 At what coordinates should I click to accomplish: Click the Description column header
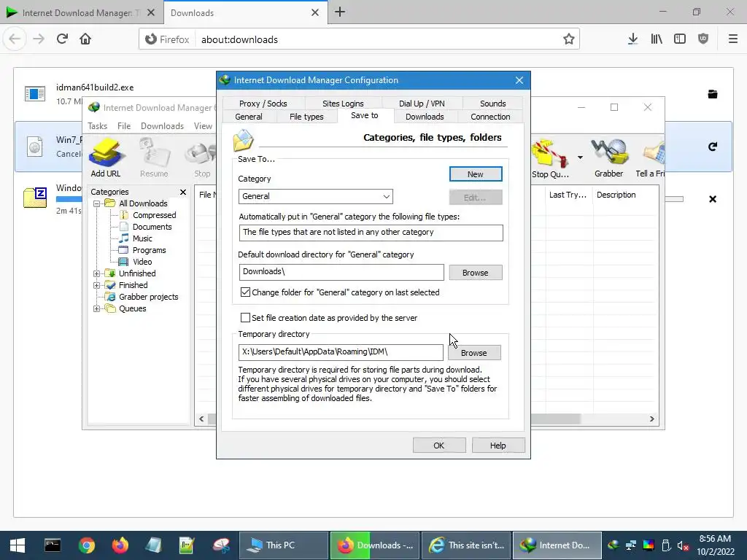pos(616,195)
